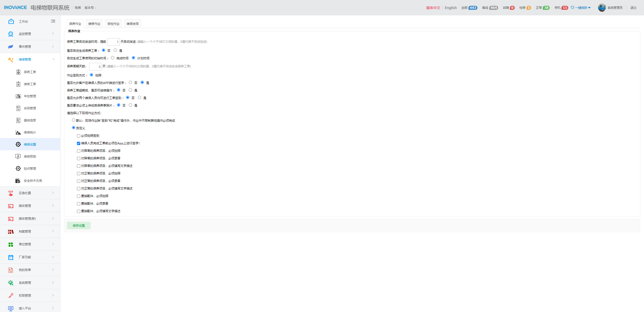
Task: Click the 应急处置 alarm icon
Action: (x=11, y=193)
